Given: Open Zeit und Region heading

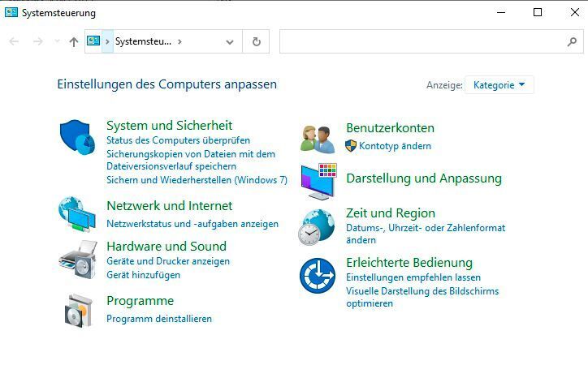Looking at the screenshot, I should (x=391, y=213).
